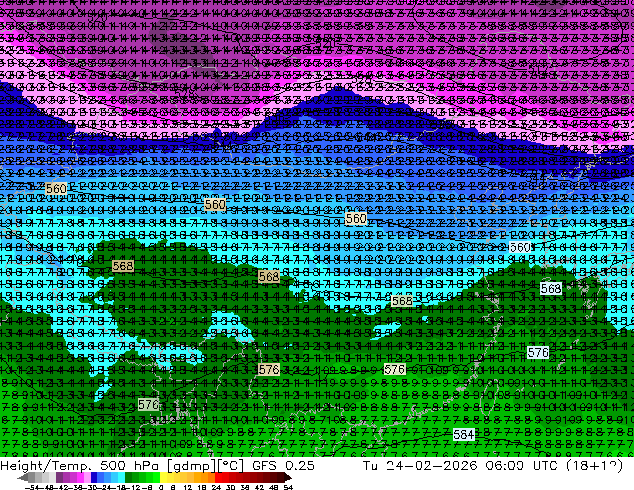634x490 pixels.
Task: Click the 584 height contour label
Action: pyautogui.click(x=463, y=435)
